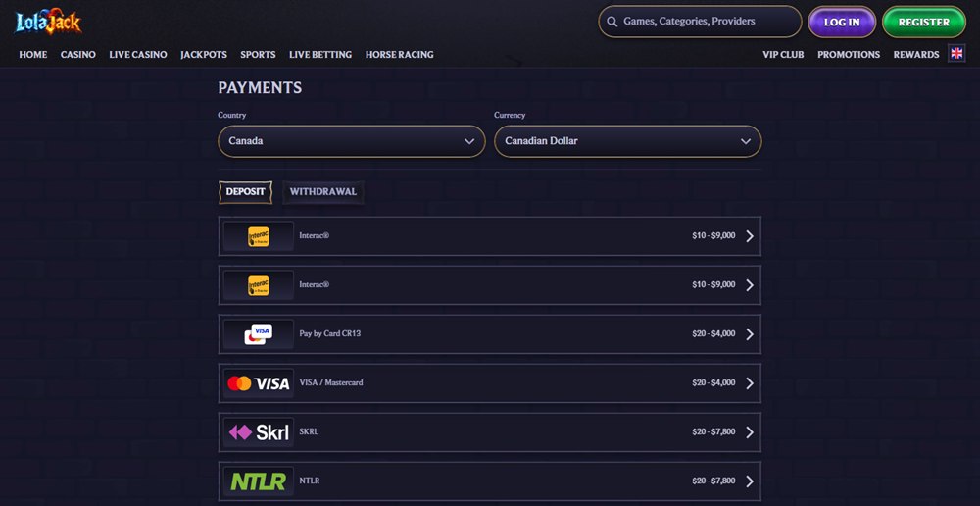The height and width of the screenshot is (506, 980).
Task: Click the search magnifier icon
Action: click(x=612, y=22)
